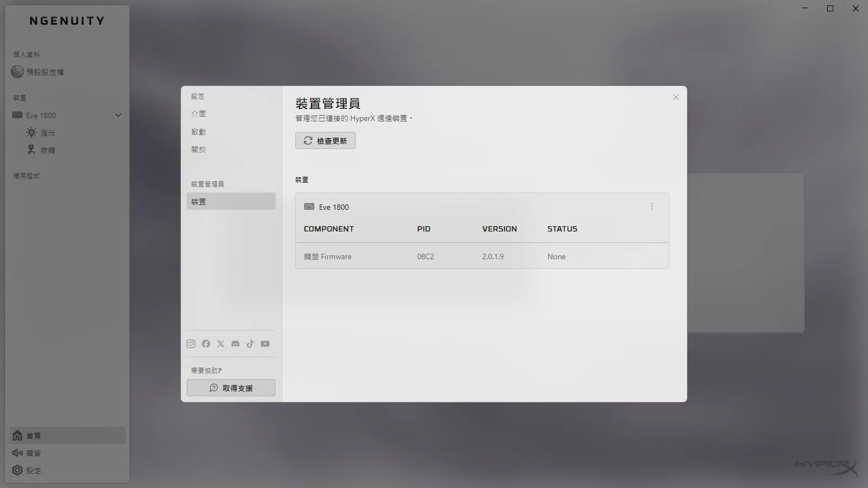Screen dimensions: 868x488
Task: Click the VERSION column header
Action: (500, 229)
